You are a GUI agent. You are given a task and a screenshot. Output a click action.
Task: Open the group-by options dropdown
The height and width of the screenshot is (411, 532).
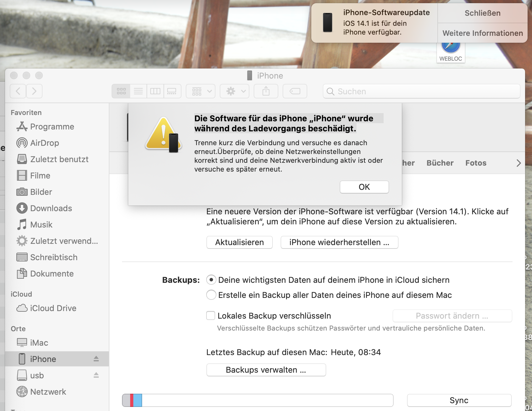point(201,91)
